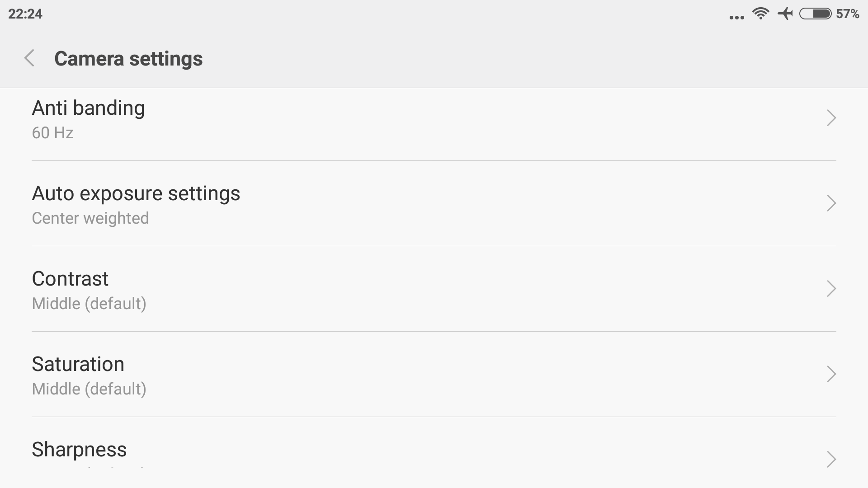868x488 pixels.
Task: Tap the Camera settings title
Action: [128, 59]
